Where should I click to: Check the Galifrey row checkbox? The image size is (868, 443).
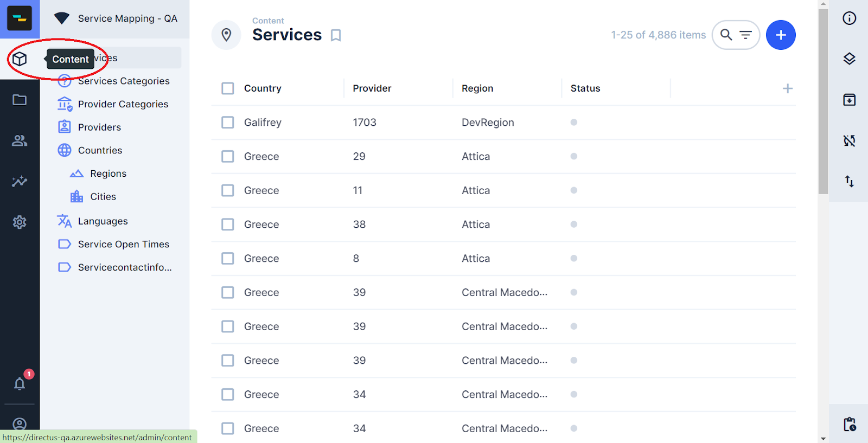coord(228,123)
